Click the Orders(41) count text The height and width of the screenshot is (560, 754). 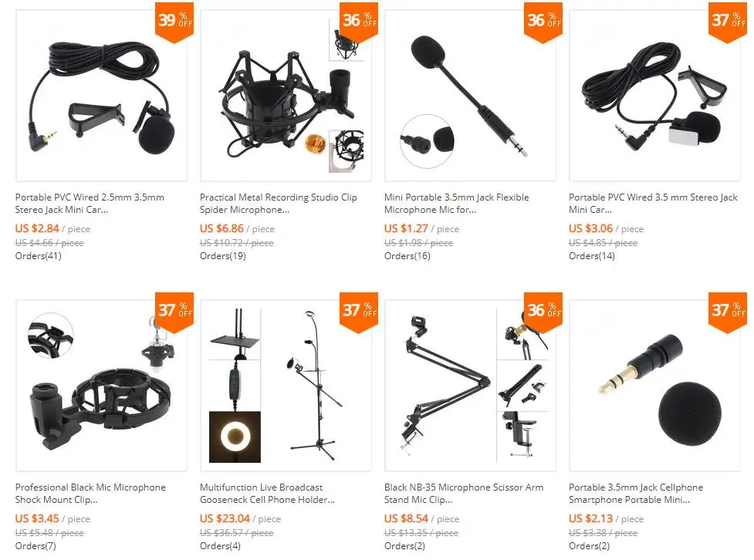tap(38, 256)
